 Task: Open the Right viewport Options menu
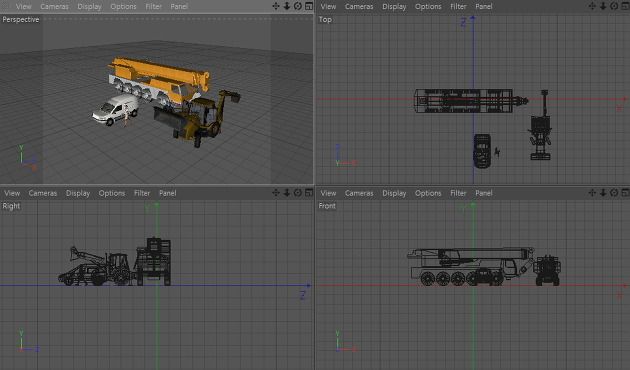(112, 193)
